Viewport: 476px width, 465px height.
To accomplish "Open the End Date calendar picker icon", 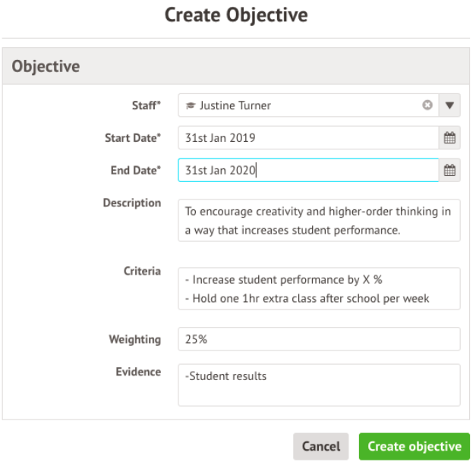I will [x=449, y=171].
